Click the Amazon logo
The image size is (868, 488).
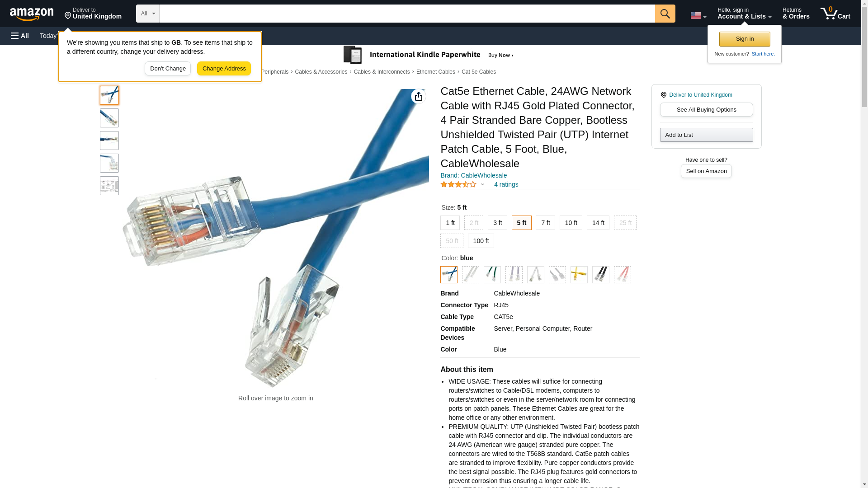pyautogui.click(x=32, y=14)
